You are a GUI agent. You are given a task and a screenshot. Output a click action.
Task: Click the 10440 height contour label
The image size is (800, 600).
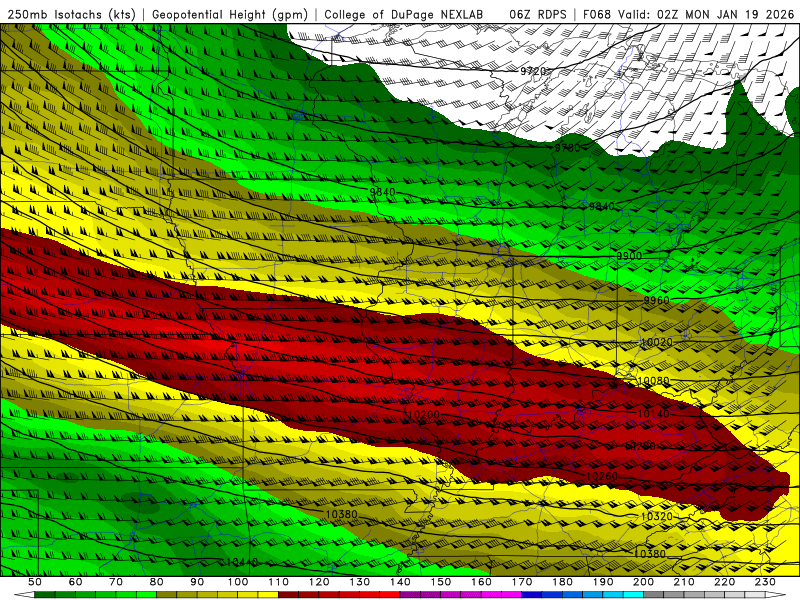point(241,562)
